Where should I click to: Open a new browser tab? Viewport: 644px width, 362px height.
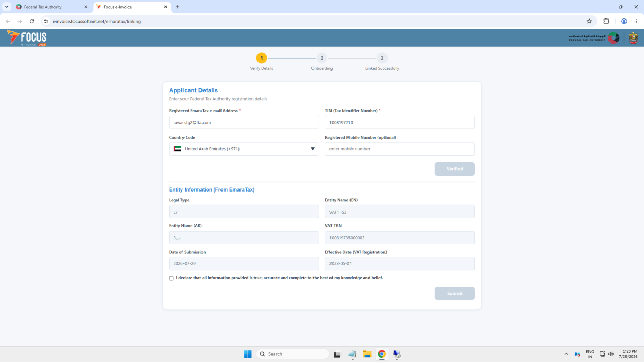tap(178, 7)
